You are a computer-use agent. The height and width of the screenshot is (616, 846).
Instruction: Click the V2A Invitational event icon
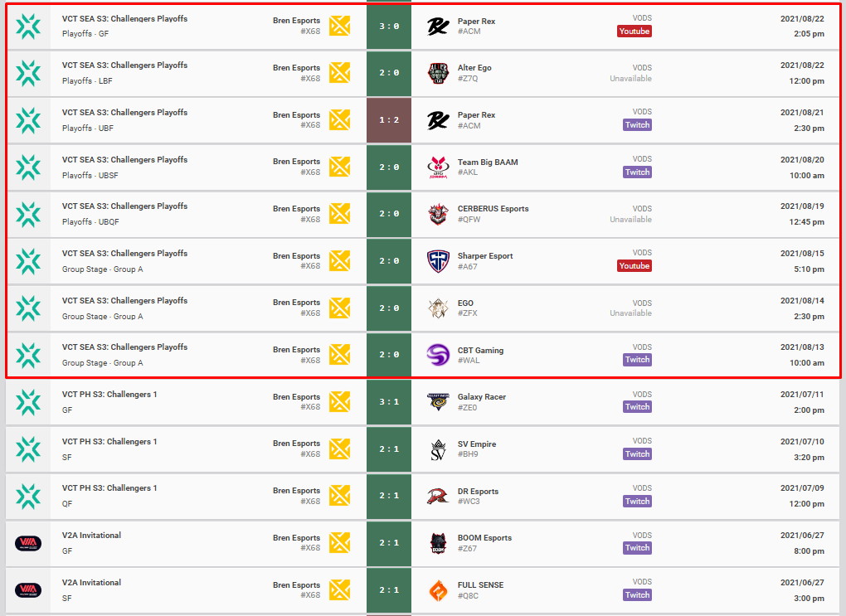tap(28, 543)
